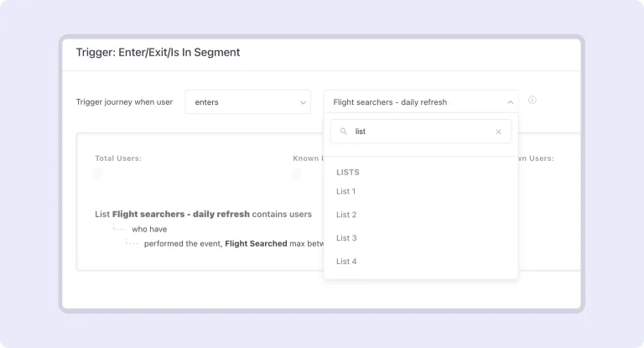The image size is (644, 348).
Task: Click the loading placeholder under Total Users
Action: [97, 174]
